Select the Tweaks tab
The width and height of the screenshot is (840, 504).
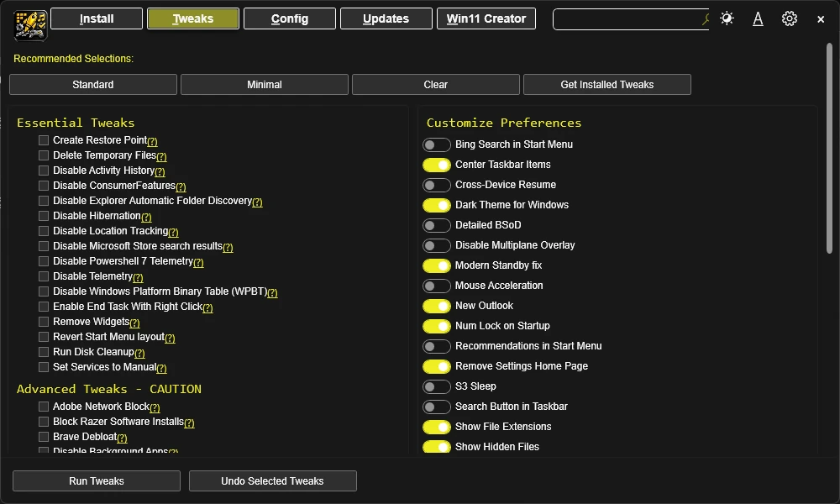193,18
